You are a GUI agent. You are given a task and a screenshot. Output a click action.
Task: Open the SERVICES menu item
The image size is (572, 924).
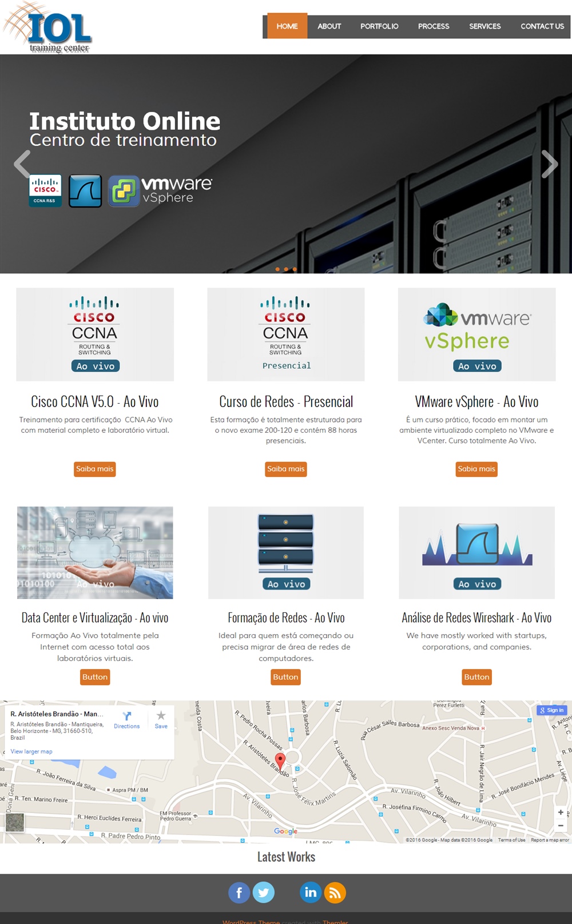tap(484, 26)
